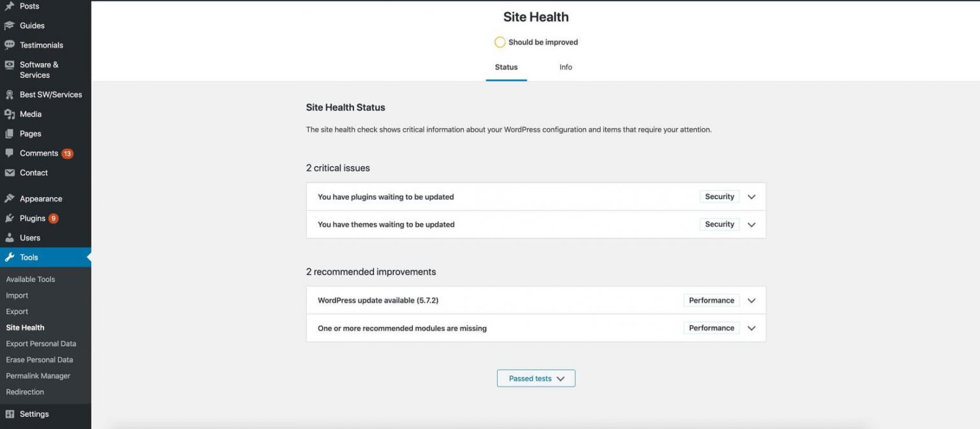
Task: Open the Pages icon in sidebar
Action: (9, 133)
